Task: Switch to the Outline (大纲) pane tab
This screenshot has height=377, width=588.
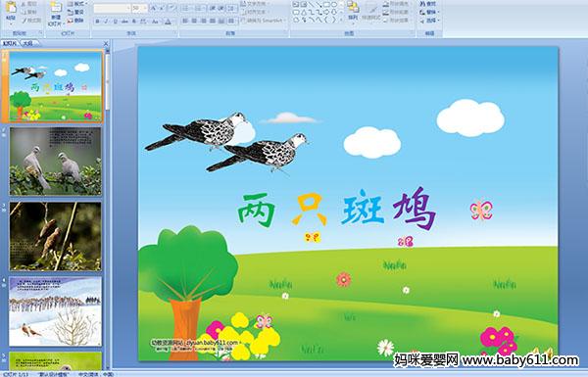Action: (x=27, y=43)
